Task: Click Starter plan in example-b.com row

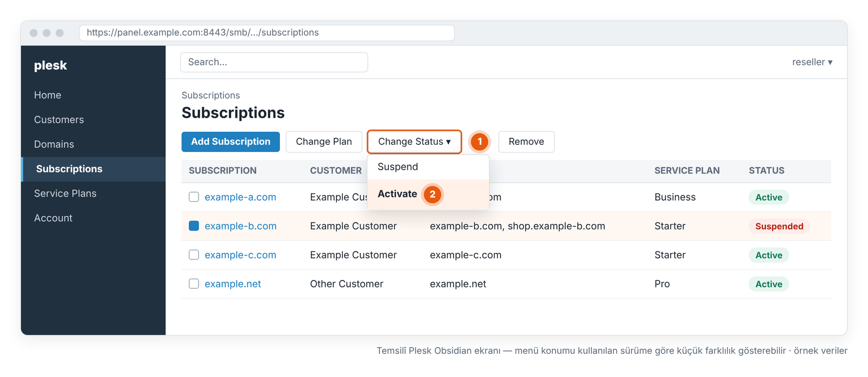Action: tap(670, 226)
